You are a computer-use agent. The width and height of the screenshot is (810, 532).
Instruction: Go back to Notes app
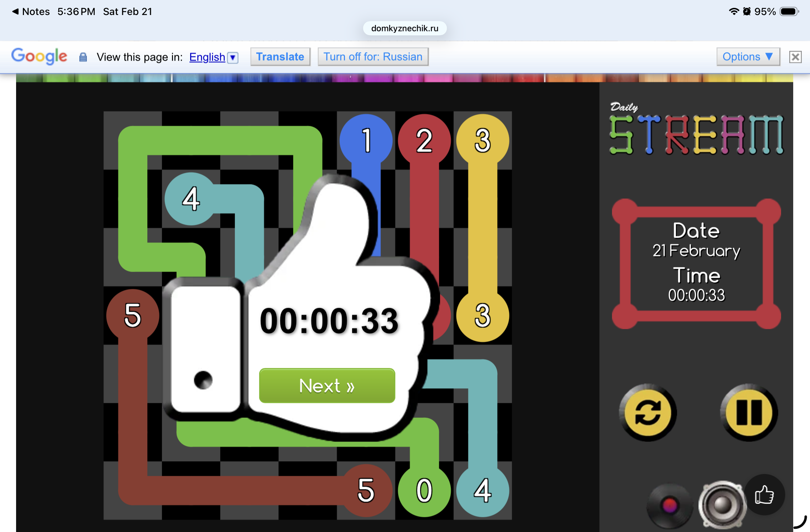[31, 11]
